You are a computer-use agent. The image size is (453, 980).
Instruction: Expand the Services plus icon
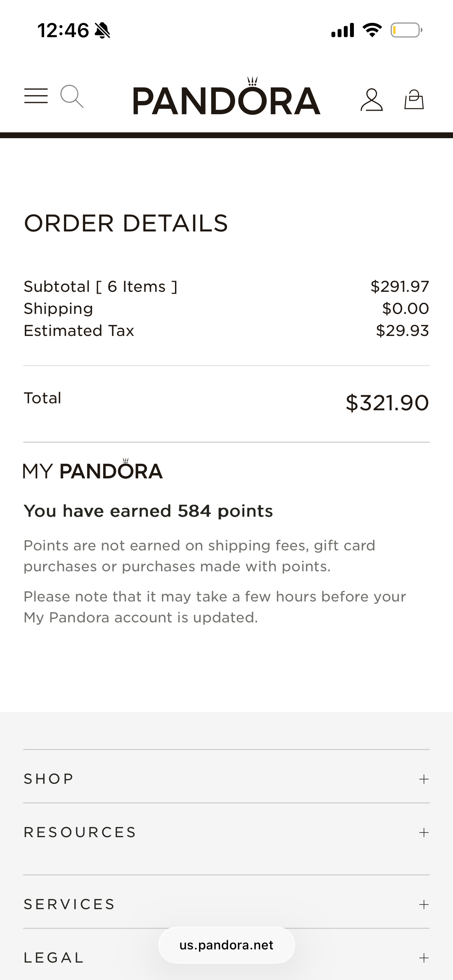point(424,905)
